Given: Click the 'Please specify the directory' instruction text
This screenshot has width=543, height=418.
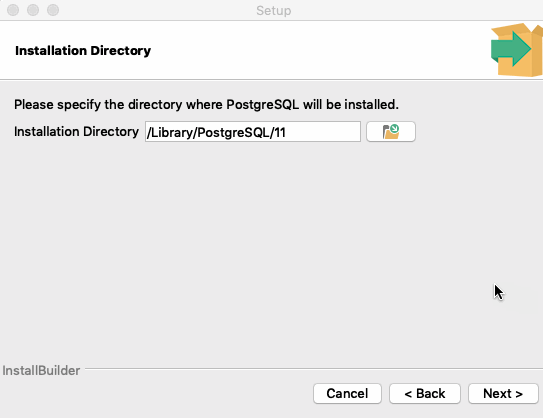Looking at the screenshot, I should tap(206, 104).
